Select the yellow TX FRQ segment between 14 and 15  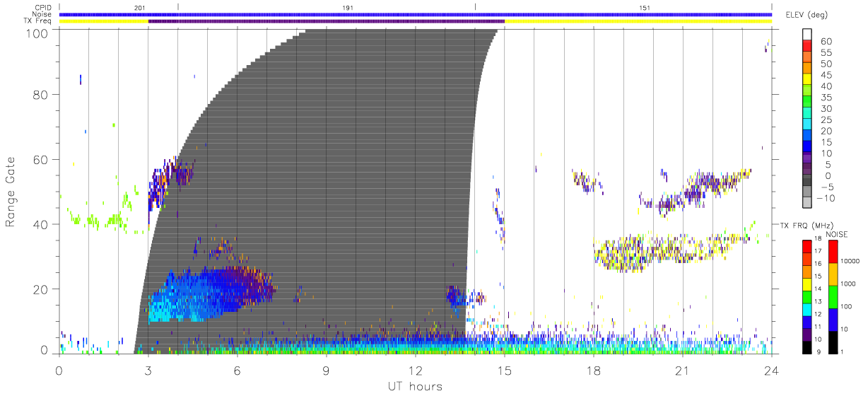tap(807, 283)
